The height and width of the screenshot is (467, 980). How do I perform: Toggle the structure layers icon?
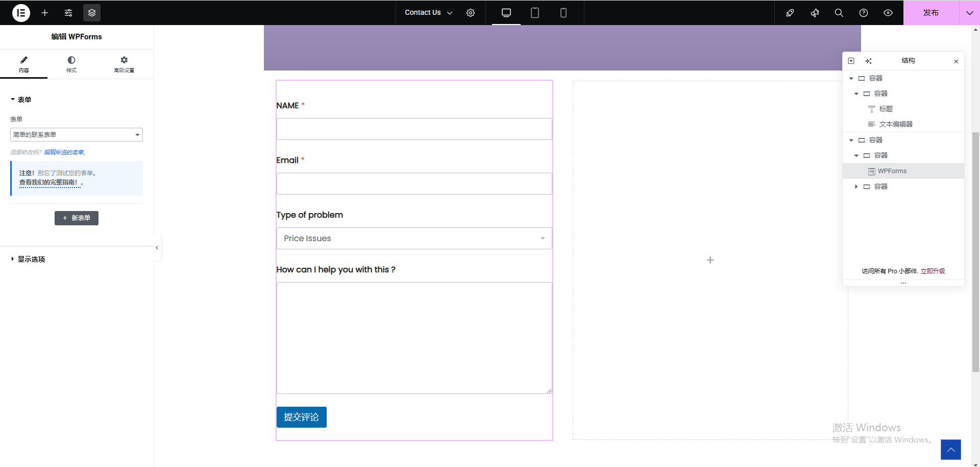click(92, 13)
